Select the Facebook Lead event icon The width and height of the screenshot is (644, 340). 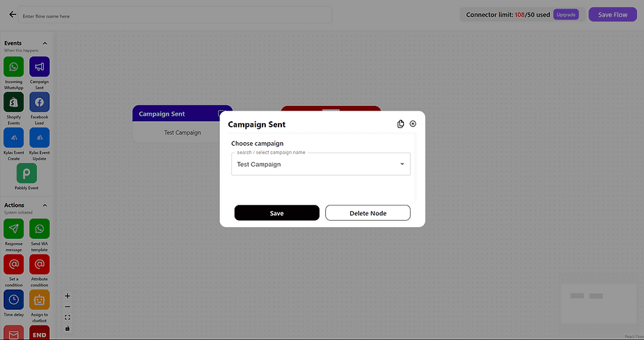point(40,102)
